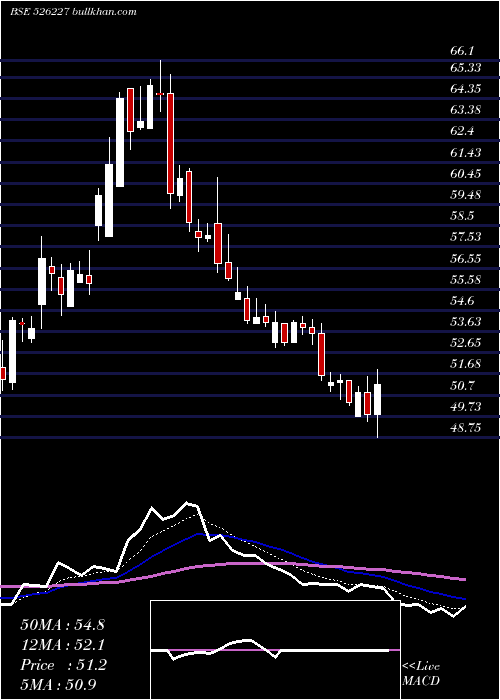
Task: Click the last white candlestick on the right
Action: coord(378,399)
